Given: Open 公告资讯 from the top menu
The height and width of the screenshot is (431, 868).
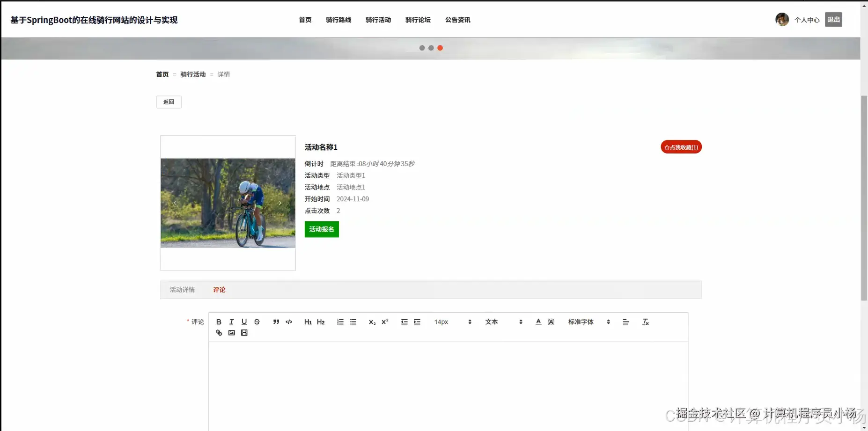Looking at the screenshot, I should click(458, 20).
